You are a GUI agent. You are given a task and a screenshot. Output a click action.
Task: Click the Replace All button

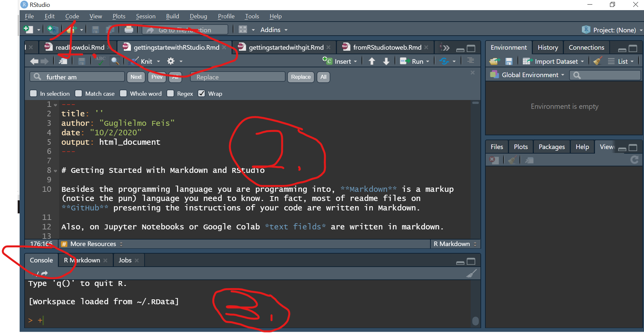pyautogui.click(x=323, y=77)
